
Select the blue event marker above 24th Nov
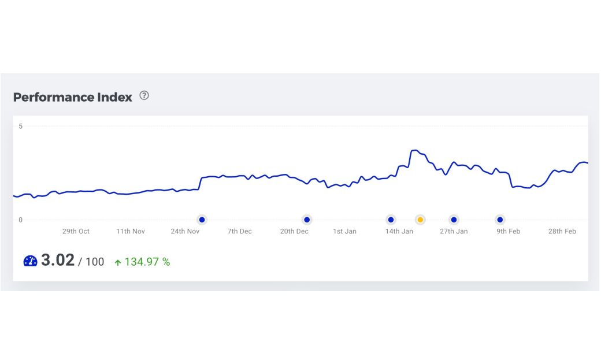point(202,220)
